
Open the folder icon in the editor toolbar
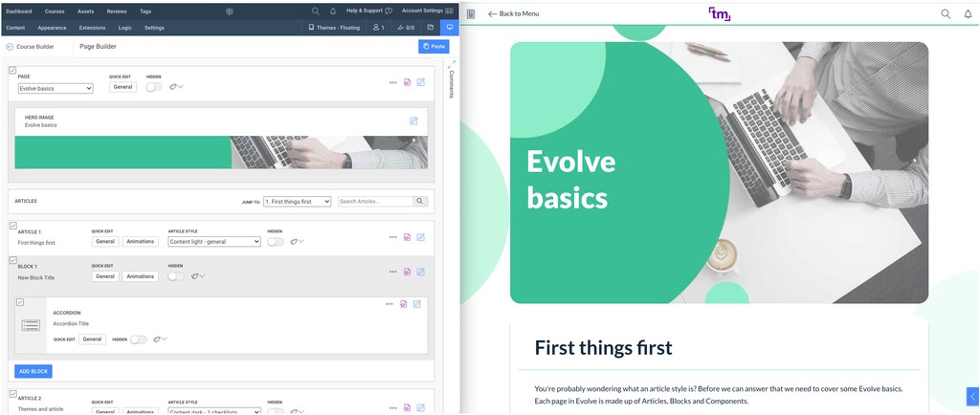pos(430,28)
